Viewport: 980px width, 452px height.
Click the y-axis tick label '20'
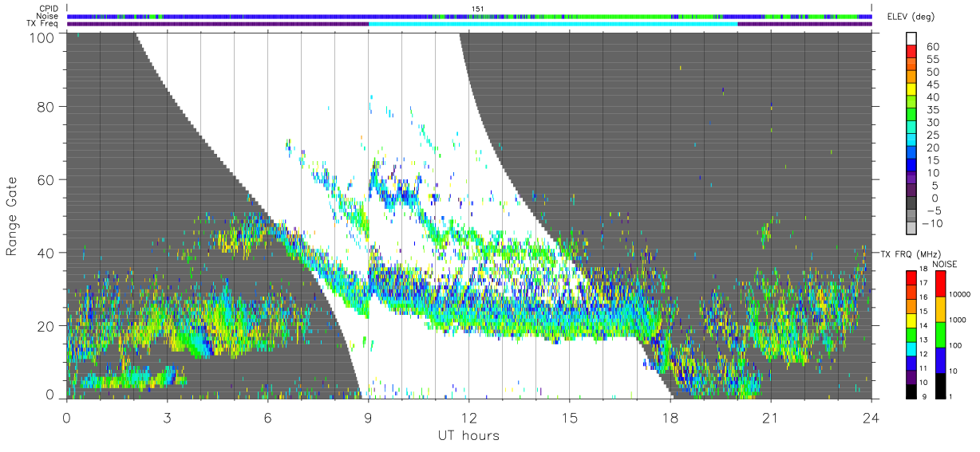click(x=46, y=326)
